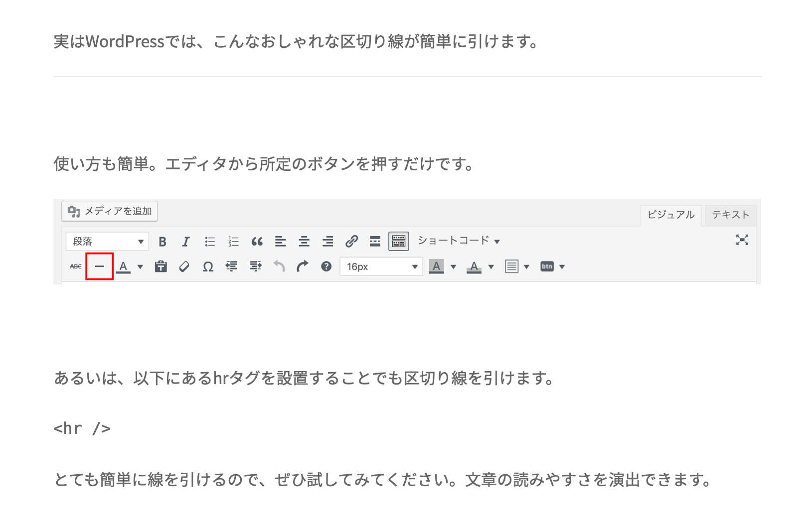Viewport: 812px width, 531px height.
Task: Switch to the ビジュアル tab
Action: [x=670, y=215]
